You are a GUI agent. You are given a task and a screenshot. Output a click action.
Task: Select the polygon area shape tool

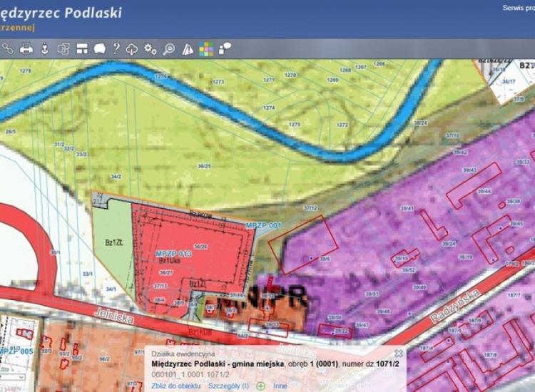(x=100, y=48)
